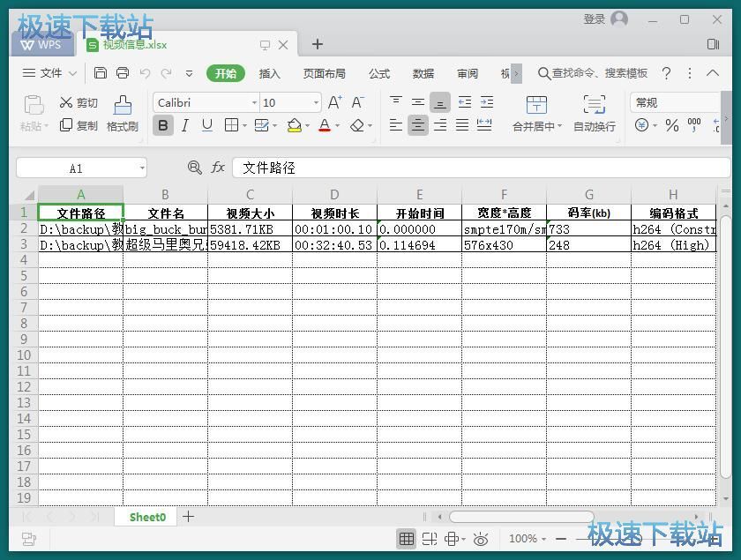Expand fill color dropdown arrow
741x560 pixels.
307,126
